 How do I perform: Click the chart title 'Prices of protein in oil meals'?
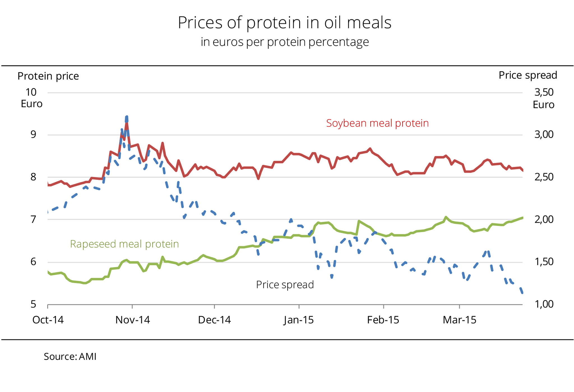click(x=284, y=23)
